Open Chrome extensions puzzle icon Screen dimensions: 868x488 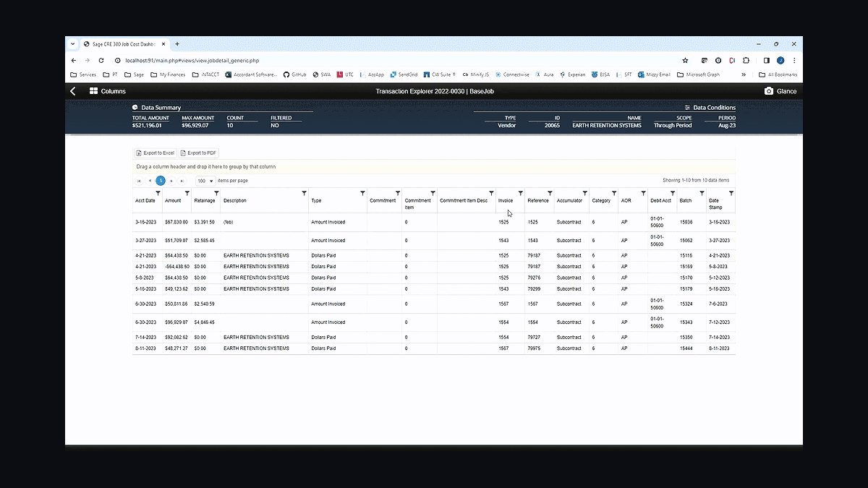[x=746, y=61]
